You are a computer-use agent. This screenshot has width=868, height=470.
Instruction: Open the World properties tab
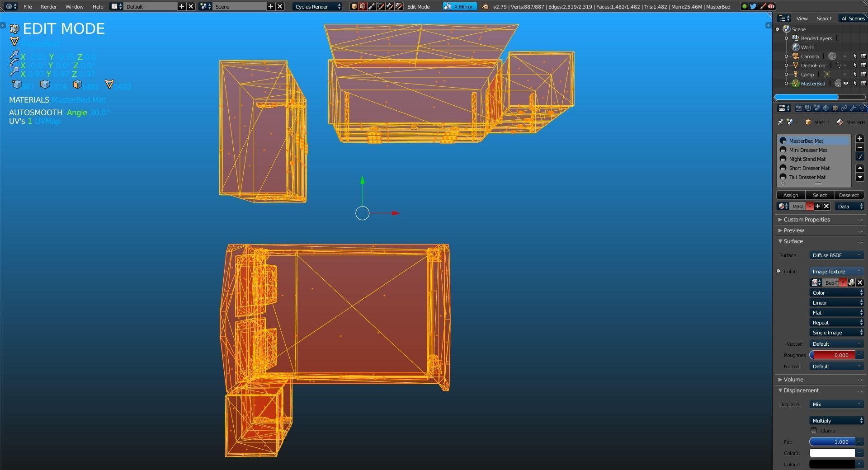click(x=826, y=108)
